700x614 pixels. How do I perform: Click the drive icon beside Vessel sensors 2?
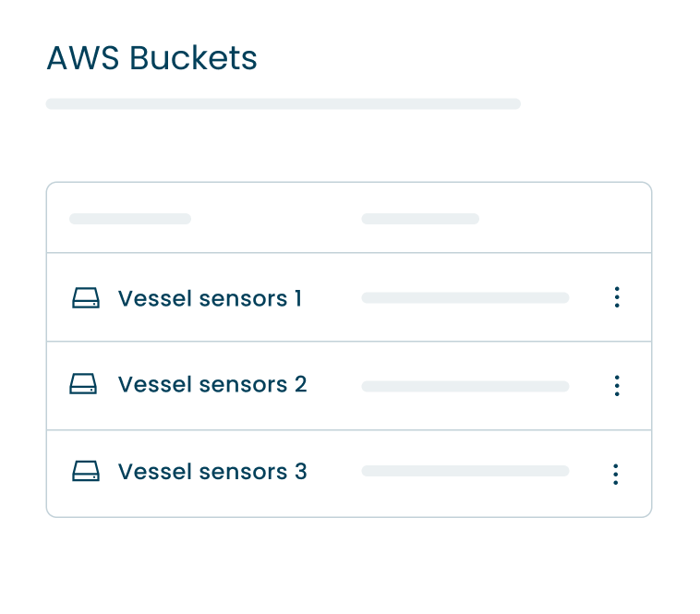[83, 384]
